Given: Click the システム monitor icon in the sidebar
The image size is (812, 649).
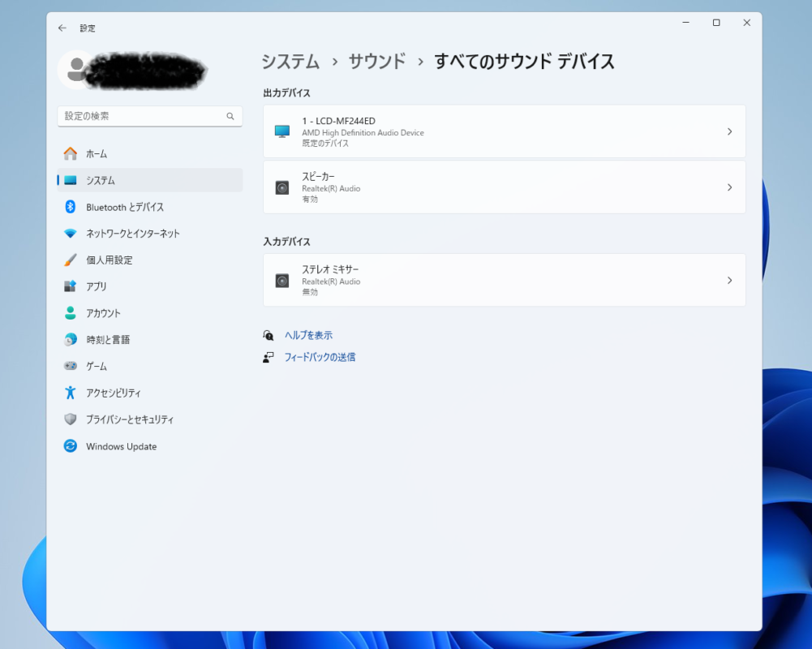Looking at the screenshot, I should pyautogui.click(x=71, y=180).
